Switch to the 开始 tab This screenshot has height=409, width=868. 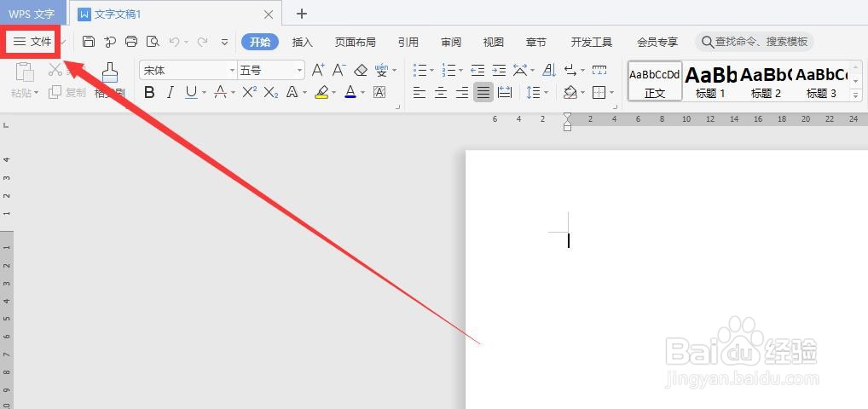(260, 42)
